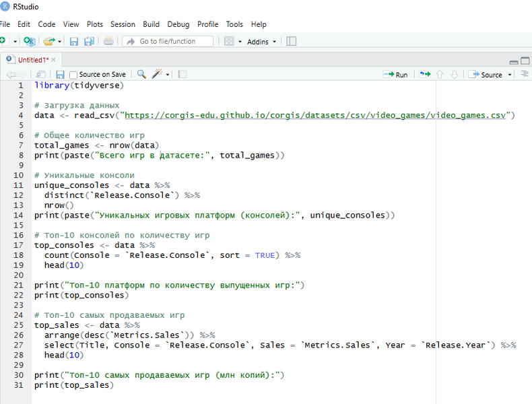The width and height of the screenshot is (532, 404).
Task: Click the Source button
Action: coord(485,75)
